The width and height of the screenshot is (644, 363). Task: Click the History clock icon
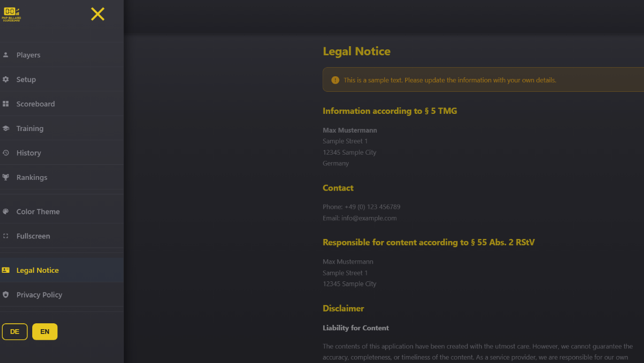tap(6, 153)
